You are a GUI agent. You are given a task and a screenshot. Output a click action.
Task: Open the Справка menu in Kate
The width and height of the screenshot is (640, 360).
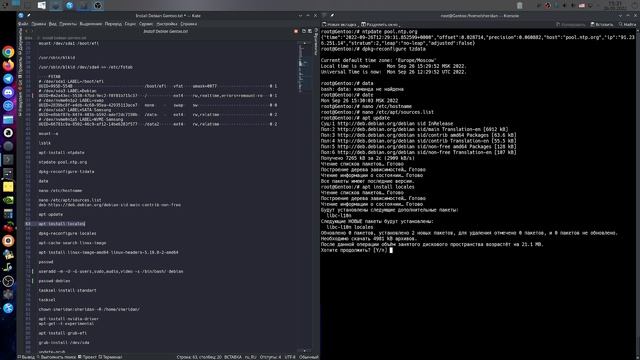[x=189, y=24]
